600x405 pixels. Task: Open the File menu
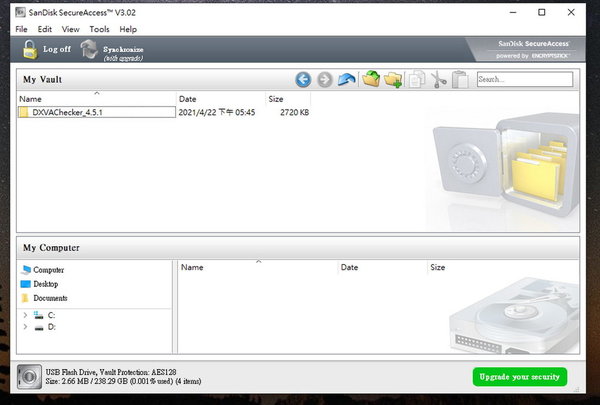(21, 29)
